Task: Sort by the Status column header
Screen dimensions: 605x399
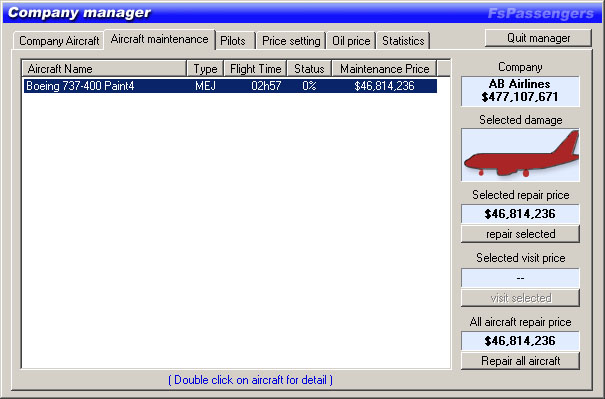Action: [x=309, y=69]
